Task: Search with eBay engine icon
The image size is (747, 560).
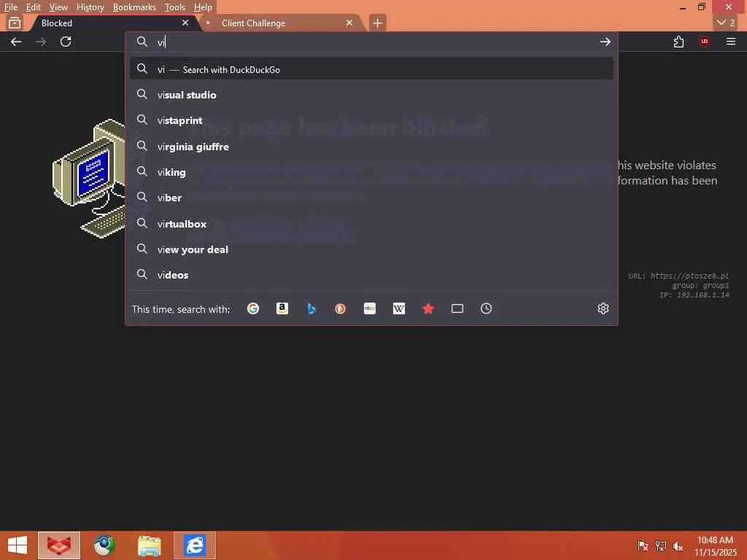Action: [x=370, y=308]
